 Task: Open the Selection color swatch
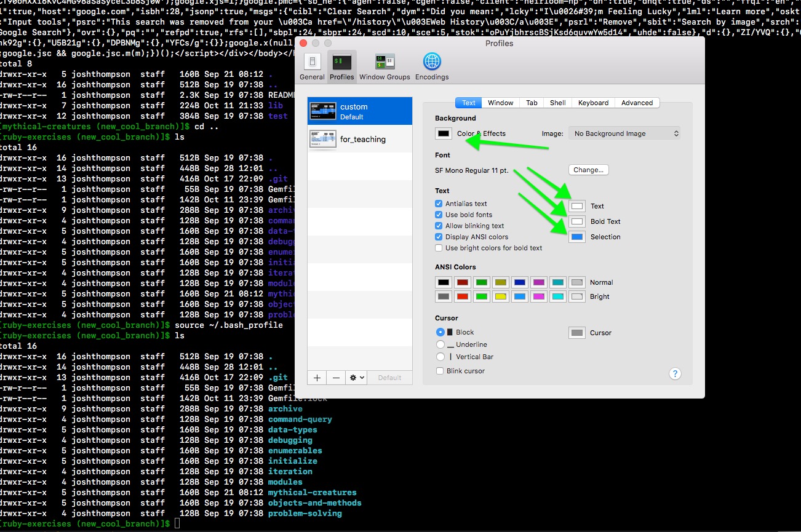pos(577,237)
